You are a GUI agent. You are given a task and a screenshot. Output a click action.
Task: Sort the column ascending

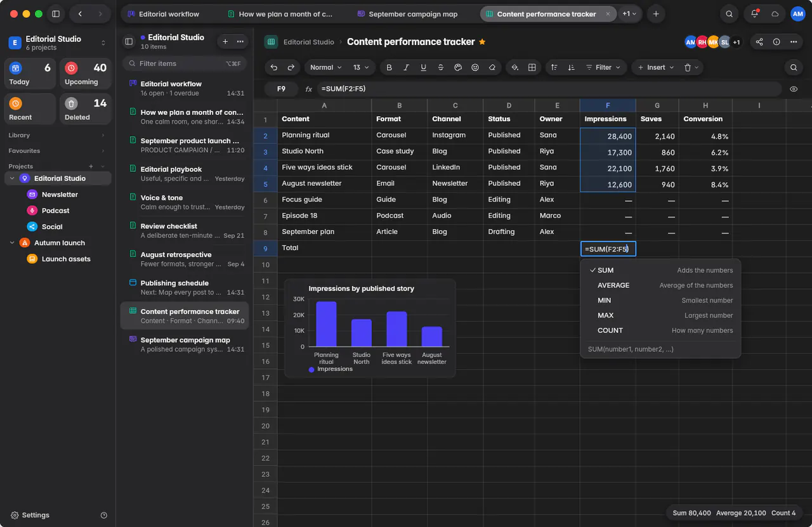coord(554,67)
